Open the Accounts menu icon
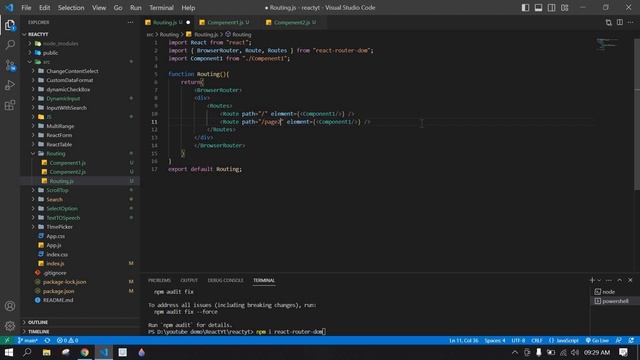Image resolution: width=640 pixels, height=360 pixels. tap(10, 306)
